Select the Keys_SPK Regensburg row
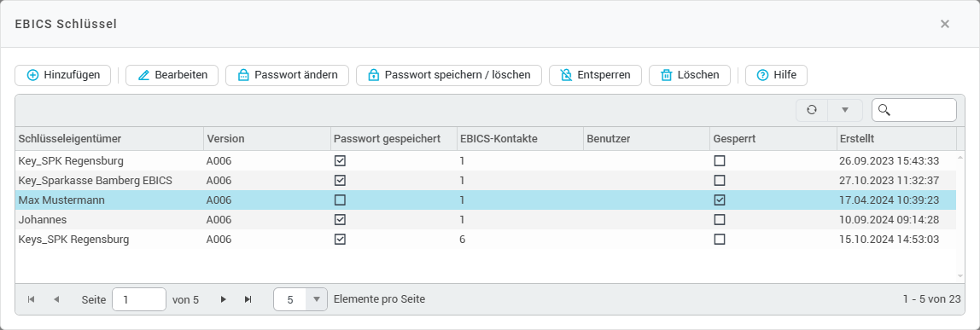Screen dimensions: 980x330 [486, 240]
